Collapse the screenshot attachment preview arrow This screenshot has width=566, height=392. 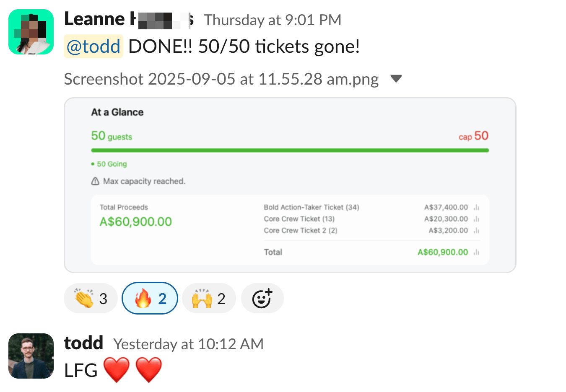point(396,79)
